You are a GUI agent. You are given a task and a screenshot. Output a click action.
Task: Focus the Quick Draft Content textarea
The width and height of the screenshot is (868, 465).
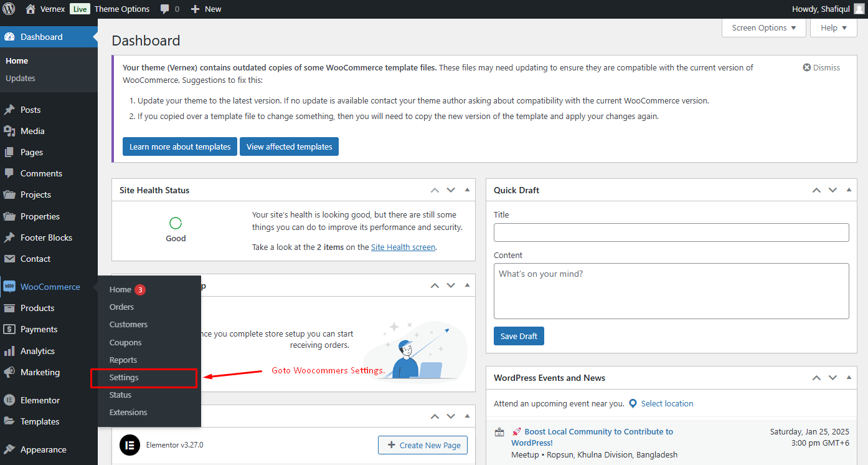point(671,291)
